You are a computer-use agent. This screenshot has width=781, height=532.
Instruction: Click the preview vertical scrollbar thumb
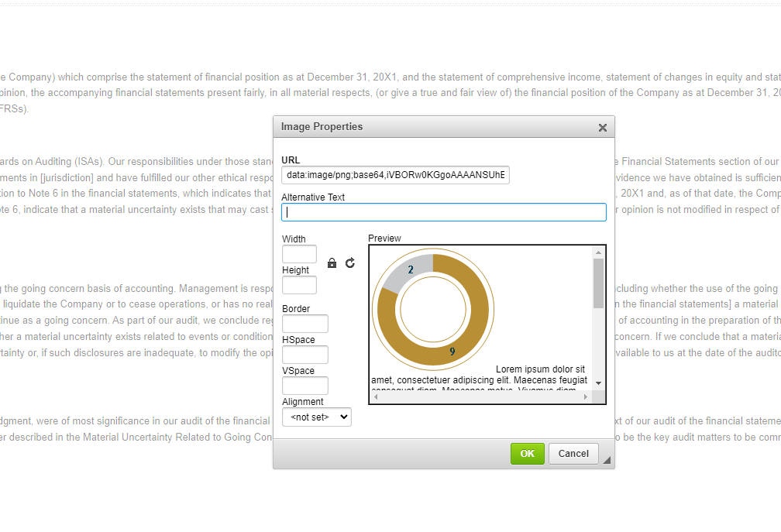(599, 283)
